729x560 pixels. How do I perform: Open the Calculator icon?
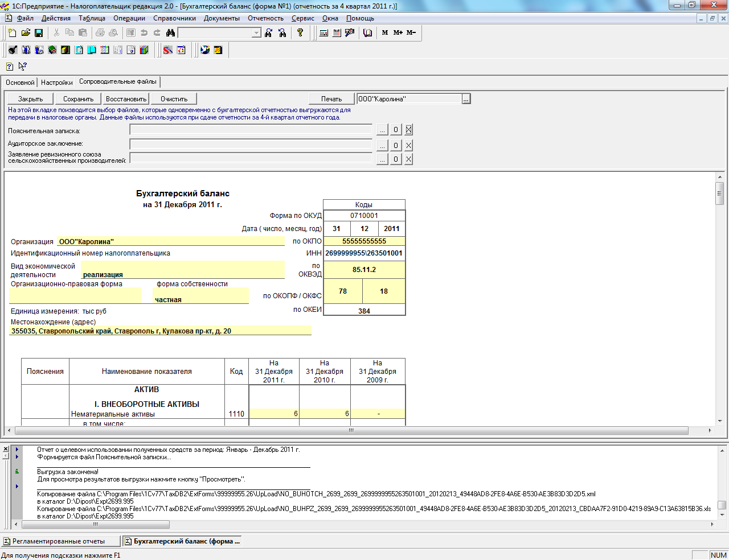pos(323,33)
